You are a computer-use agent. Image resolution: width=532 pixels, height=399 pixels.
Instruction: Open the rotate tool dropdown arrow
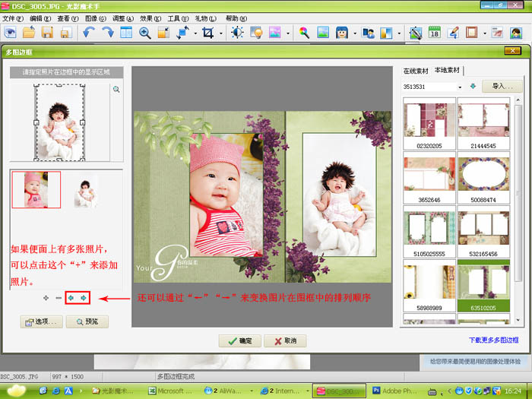click(195, 33)
